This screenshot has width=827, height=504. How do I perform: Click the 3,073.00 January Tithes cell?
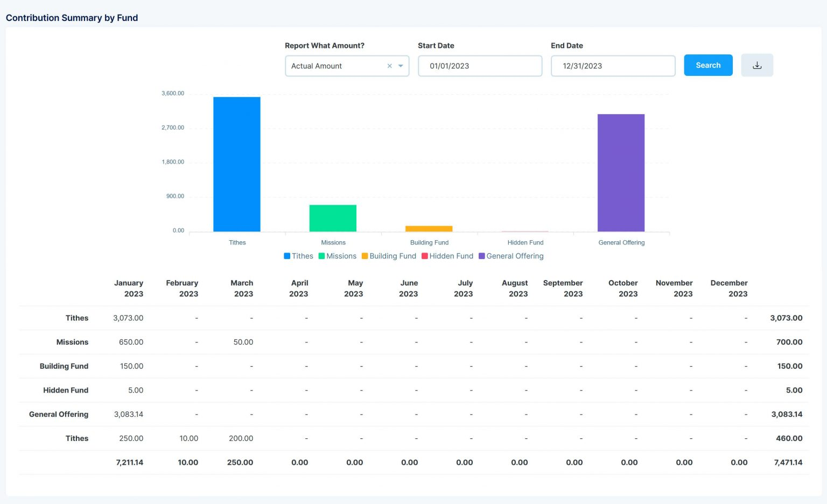pyautogui.click(x=128, y=318)
